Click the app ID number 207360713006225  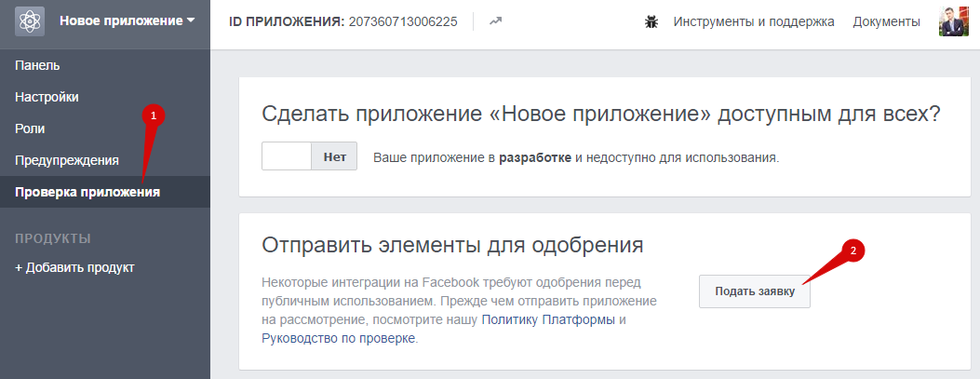click(x=403, y=21)
